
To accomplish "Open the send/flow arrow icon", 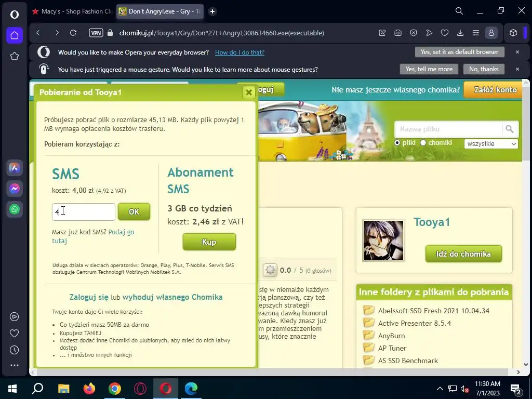I will coord(429,33).
